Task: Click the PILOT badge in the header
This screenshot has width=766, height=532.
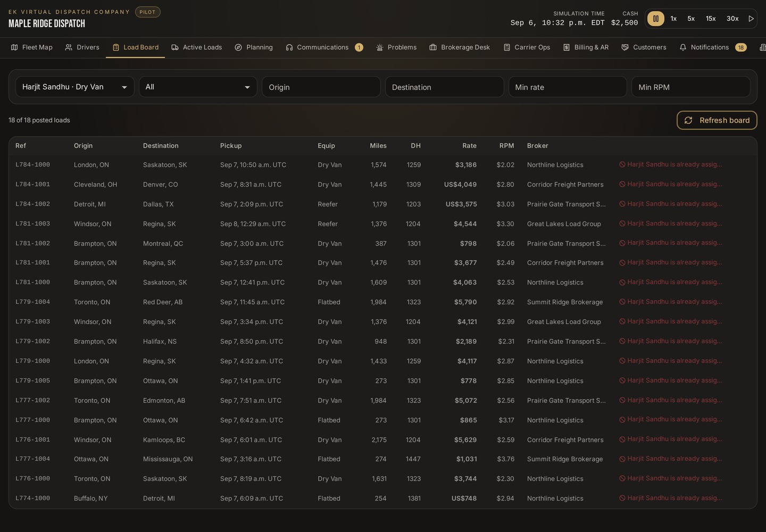Action: click(x=148, y=12)
